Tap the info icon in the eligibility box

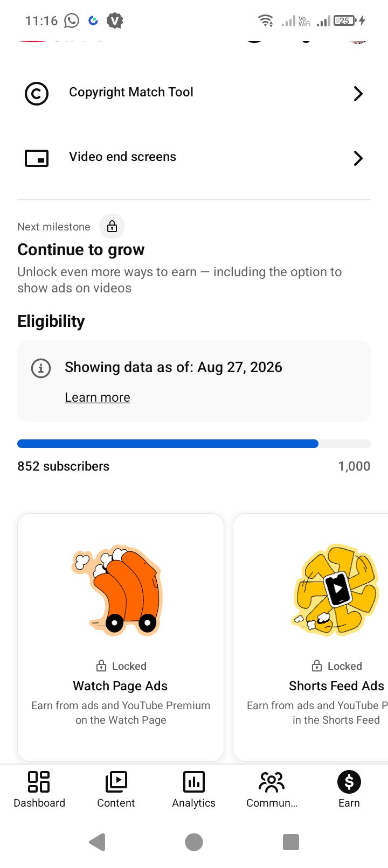(41, 368)
